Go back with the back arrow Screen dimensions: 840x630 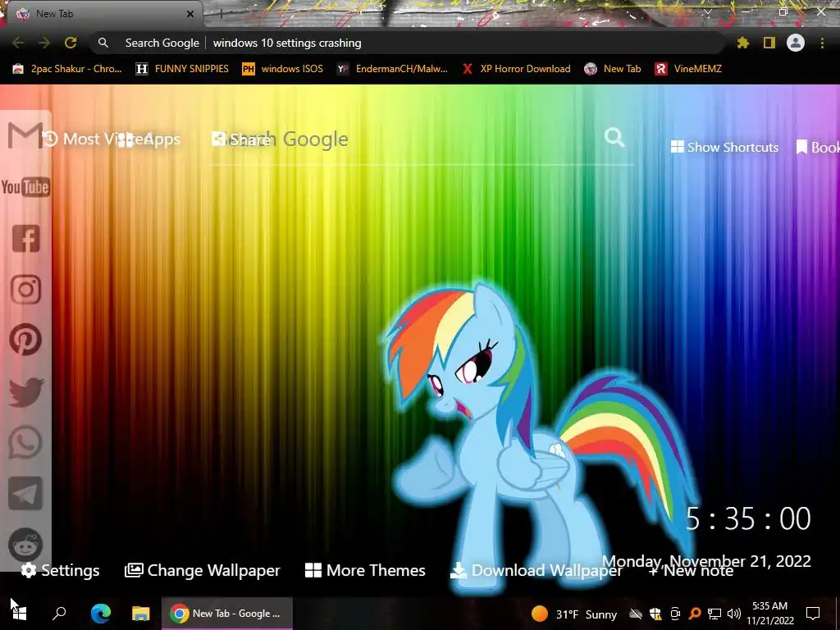click(x=18, y=43)
